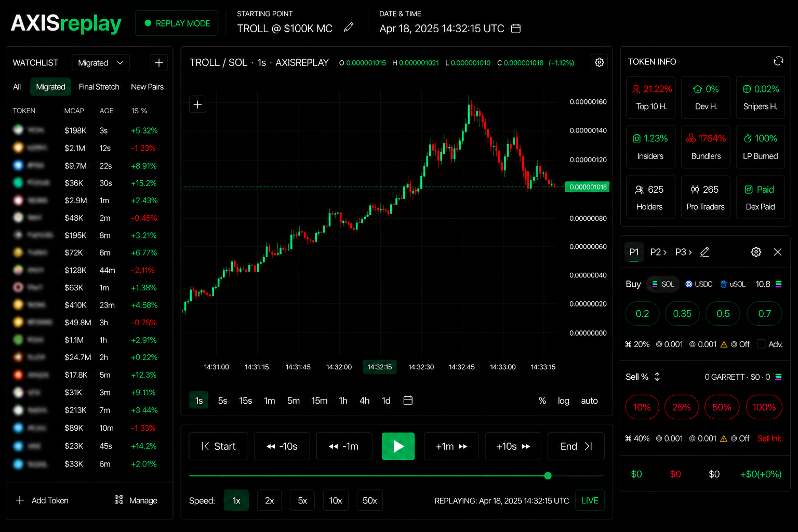Toggle log scale on chart

tap(564, 401)
